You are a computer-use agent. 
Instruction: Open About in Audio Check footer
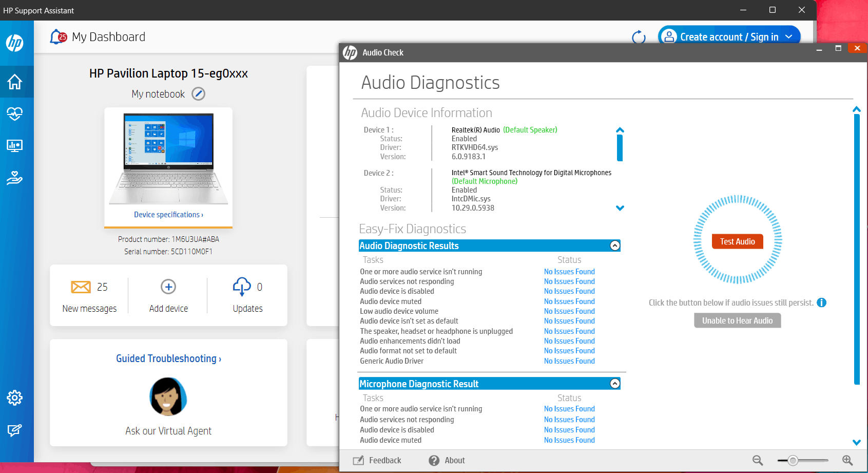pyautogui.click(x=447, y=461)
